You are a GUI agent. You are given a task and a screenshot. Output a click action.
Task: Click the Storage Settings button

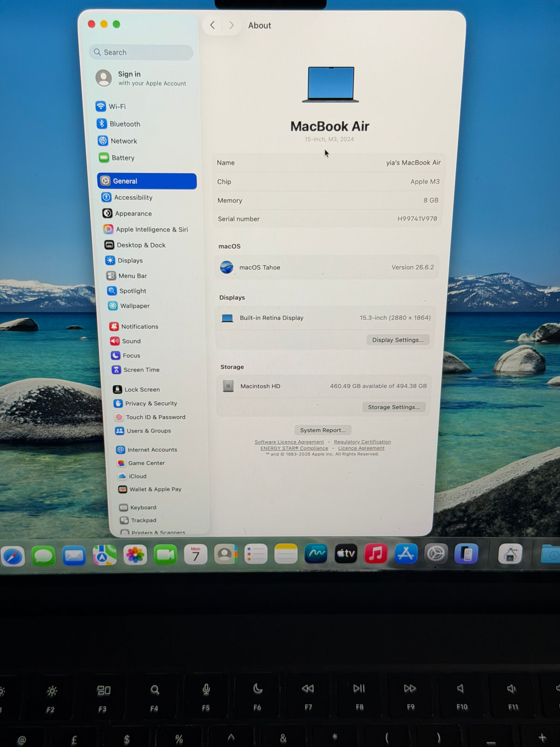pyautogui.click(x=394, y=407)
